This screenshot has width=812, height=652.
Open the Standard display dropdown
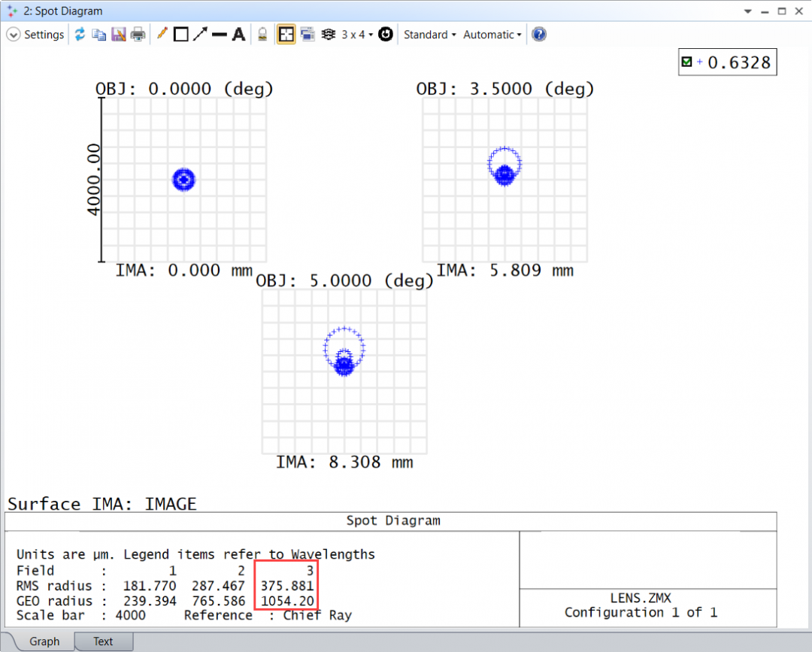click(x=429, y=34)
